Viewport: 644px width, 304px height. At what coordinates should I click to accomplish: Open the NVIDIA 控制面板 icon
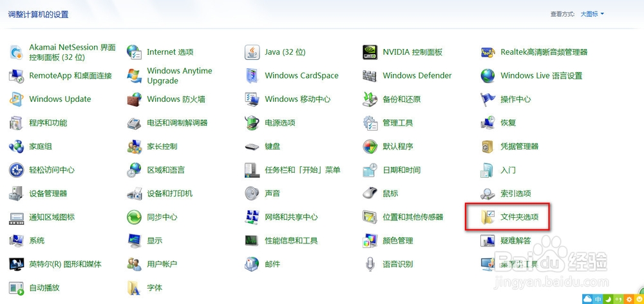(370, 52)
